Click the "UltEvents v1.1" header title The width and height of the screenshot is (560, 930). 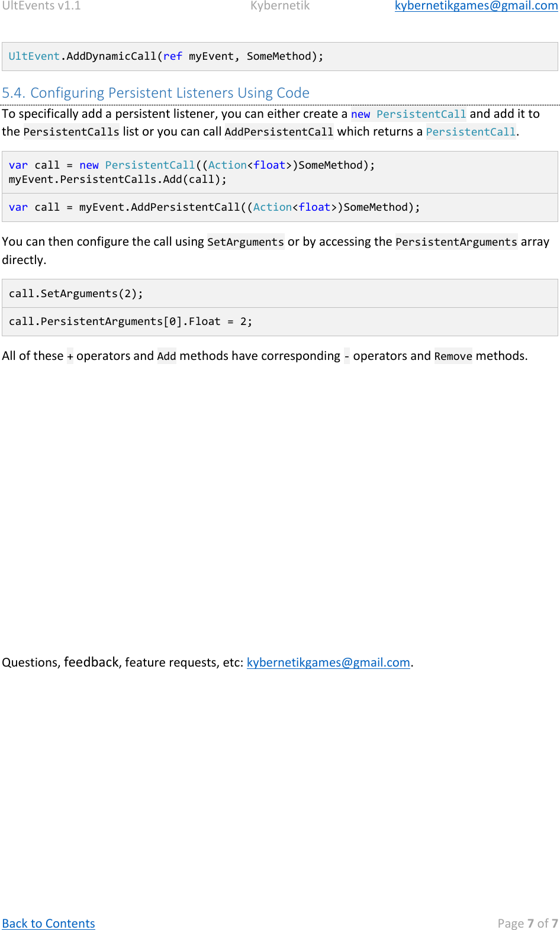[41, 6]
